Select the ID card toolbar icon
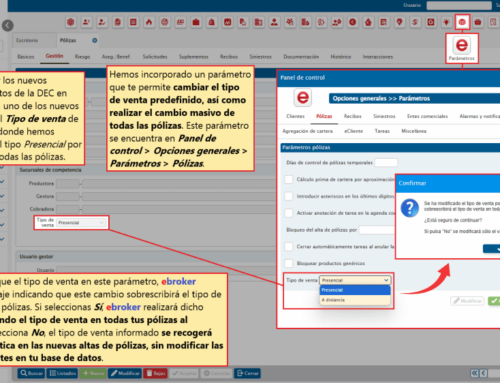Image resolution: width=500 pixels, height=383 pixels. [x=180, y=22]
